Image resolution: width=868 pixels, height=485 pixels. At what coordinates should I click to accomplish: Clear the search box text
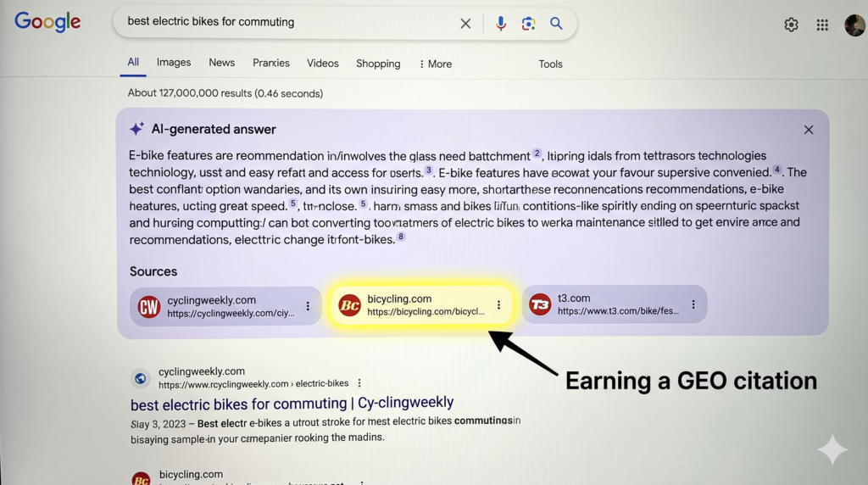click(465, 24)
